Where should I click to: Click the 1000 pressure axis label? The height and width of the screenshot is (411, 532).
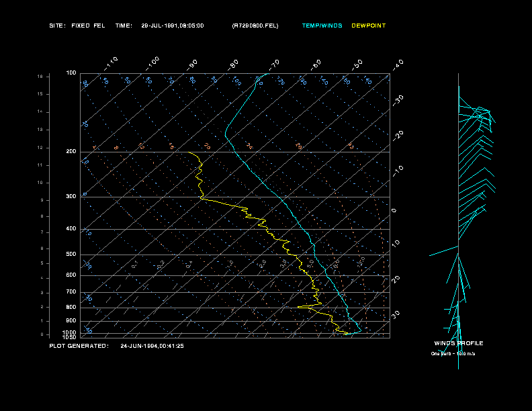[x=71, y=332]
